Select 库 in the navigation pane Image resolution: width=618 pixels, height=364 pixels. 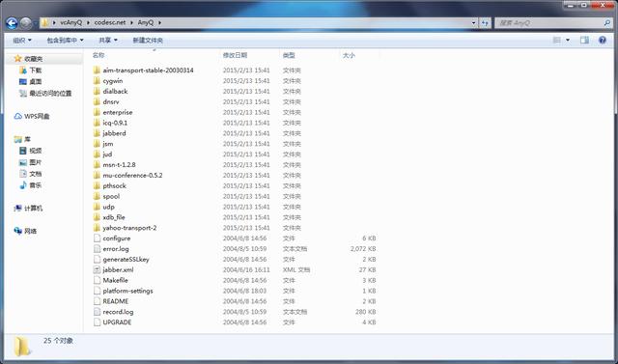(27, 139)
